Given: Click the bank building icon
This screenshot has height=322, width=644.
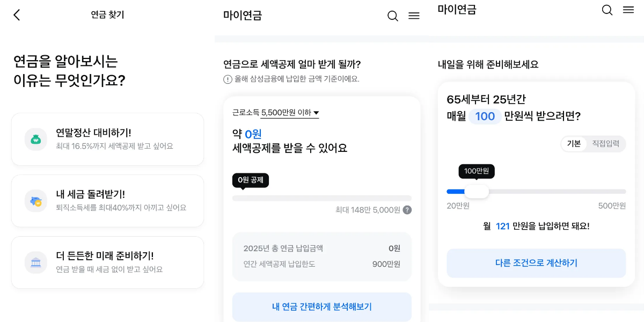Looking at the screenshot, I should click(x=36, y=262).
